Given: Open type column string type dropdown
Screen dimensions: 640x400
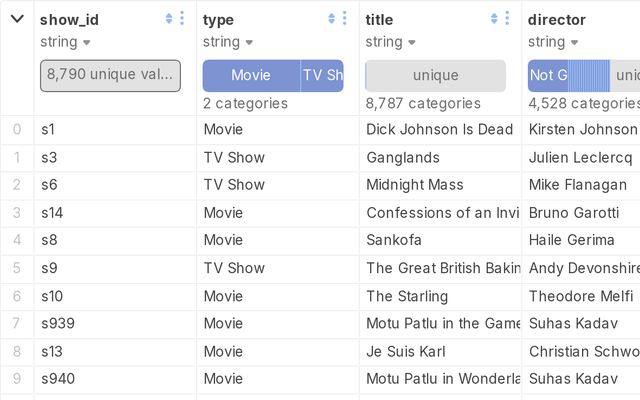Looking at the screenshot, I should point(249,42).
